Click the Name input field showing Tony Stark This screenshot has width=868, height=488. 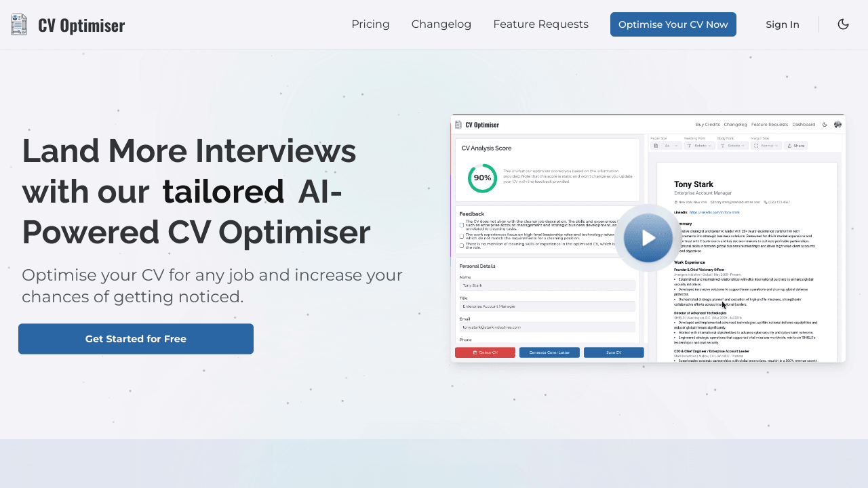click(547, 285)
